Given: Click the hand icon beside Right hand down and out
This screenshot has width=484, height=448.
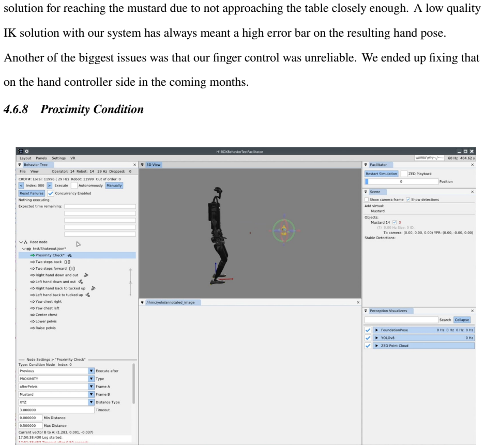Looking at the screenshot, I should click(86, 275).
